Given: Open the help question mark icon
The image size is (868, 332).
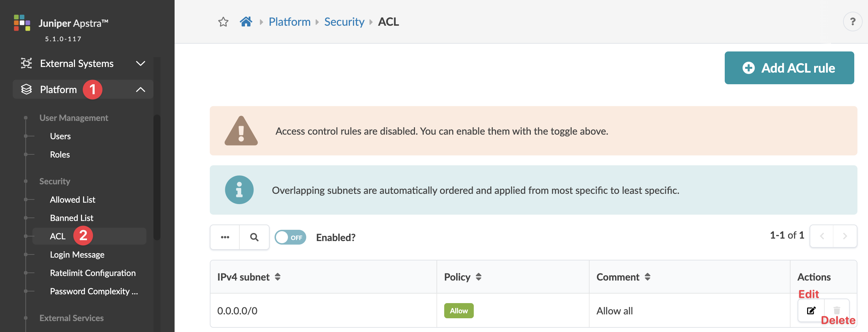Looking at the screenshot, I should coord(852,22).
